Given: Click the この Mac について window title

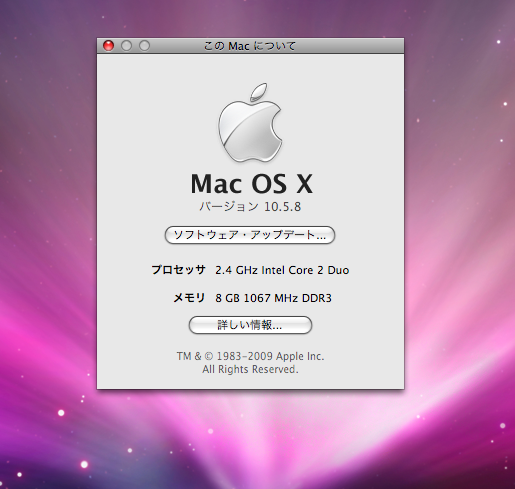Looking at the screenshot, I should pyautogui.click(x=250, y=46).
